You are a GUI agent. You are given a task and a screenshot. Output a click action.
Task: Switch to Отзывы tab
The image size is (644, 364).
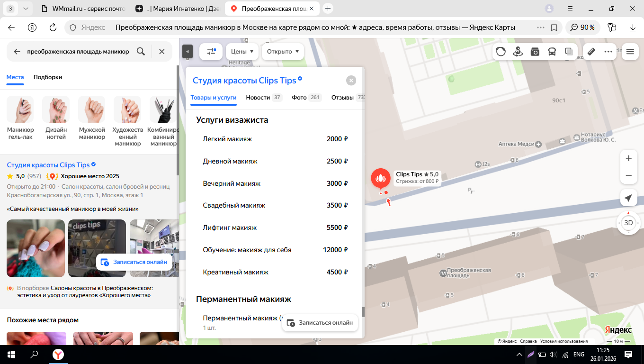(348, 98)
